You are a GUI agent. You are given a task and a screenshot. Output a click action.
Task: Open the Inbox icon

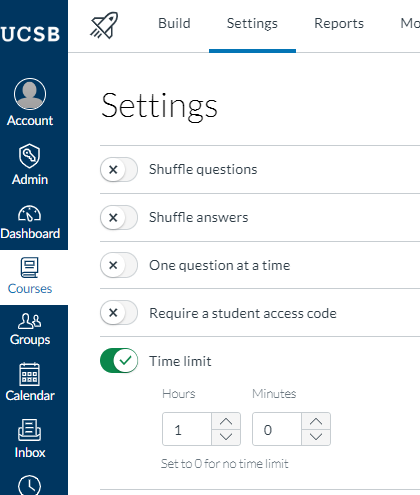(30, 430)
